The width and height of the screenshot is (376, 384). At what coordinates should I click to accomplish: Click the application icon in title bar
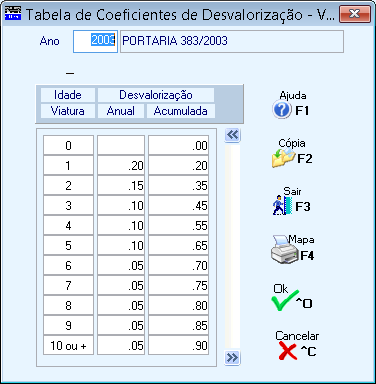click(13, 13)
